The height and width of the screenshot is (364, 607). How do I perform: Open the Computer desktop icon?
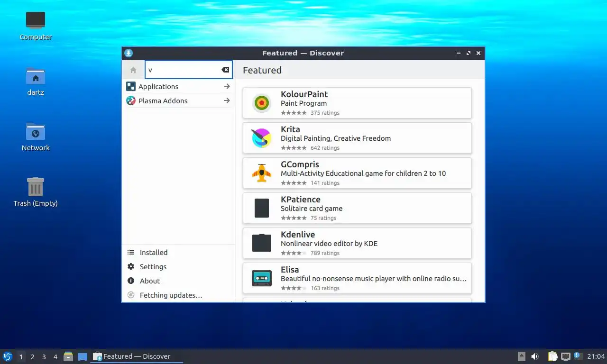click(36, 26)
